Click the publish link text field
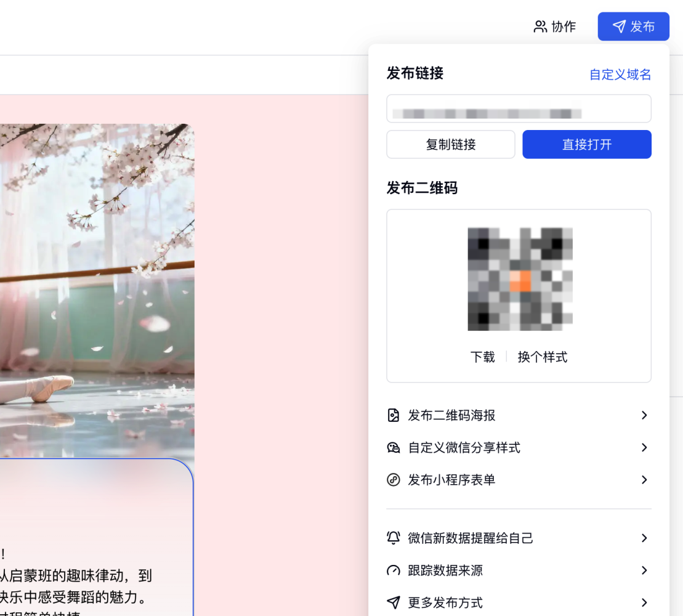 point(519,109)
